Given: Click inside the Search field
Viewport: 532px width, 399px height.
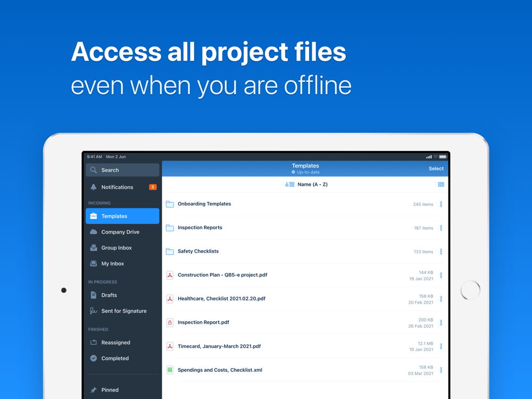Looking at the screenshot, I should click(122, 170).
